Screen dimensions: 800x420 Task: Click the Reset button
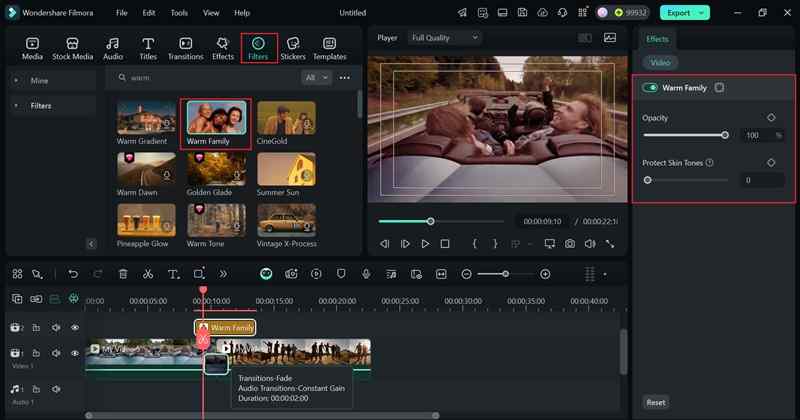[656, 402]
